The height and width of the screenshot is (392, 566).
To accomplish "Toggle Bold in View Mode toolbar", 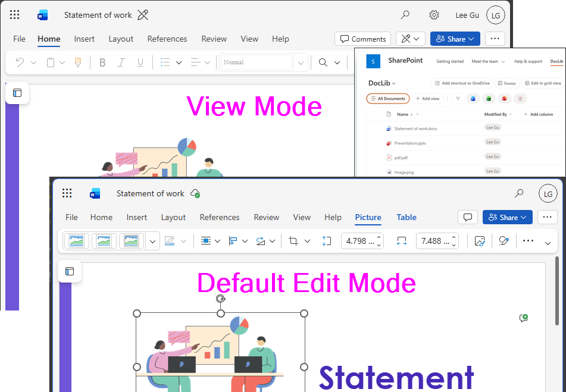I will 102,62.
